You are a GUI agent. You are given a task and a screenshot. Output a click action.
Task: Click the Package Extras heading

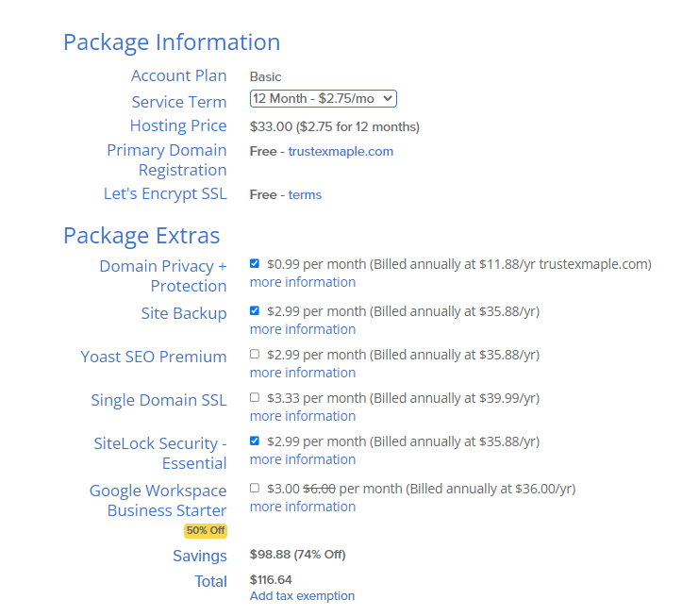coord(141,235)
